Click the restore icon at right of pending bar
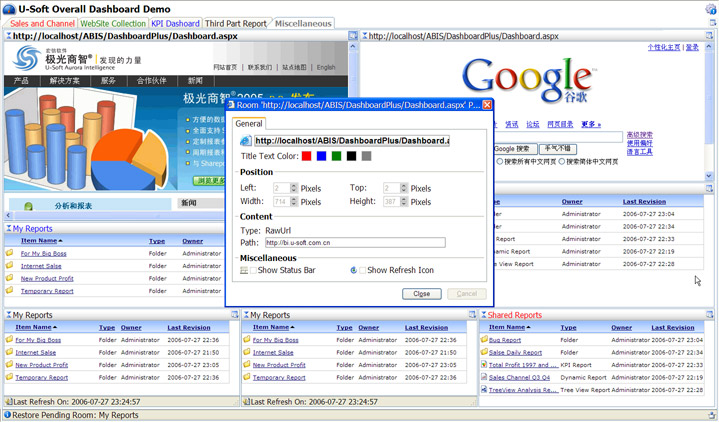This screenshot has height=422, width=719. [x=711, y=415]
